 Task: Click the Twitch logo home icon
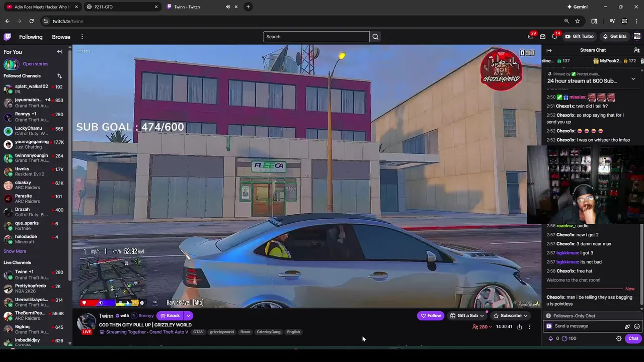8,37
